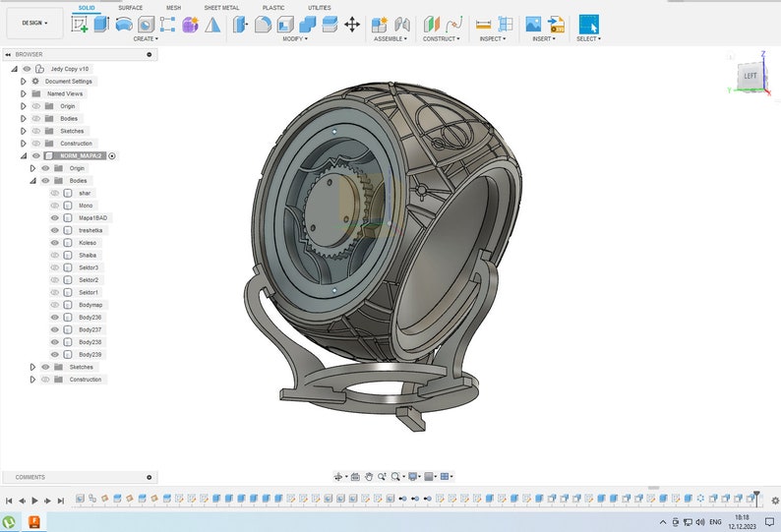Viewport: 781px width, 532px height.
Task: Collapse the BROWSER panel arrows
Action: pyautogui.click(x=8, y=54)
